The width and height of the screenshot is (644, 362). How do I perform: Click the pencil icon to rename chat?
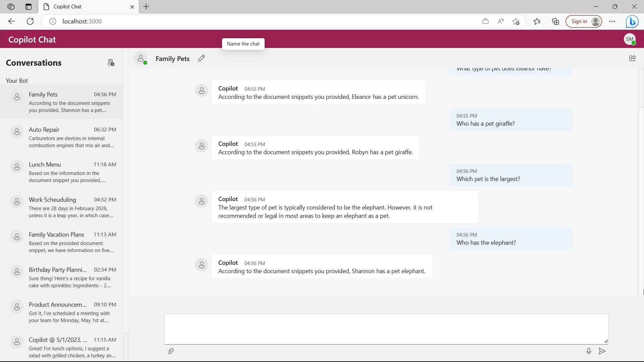point(201,58)
